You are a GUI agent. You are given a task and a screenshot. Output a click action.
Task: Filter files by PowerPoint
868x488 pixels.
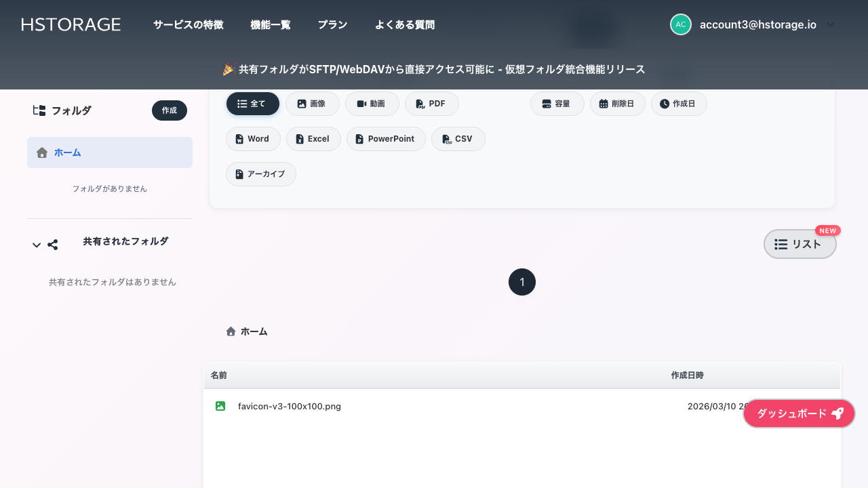coord(386,139)
